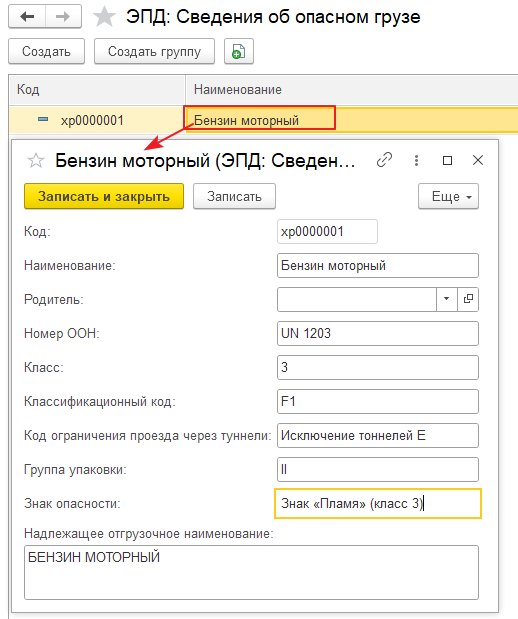Expand the Родитель dropdown arrow
518x619 pixels.
pos(447,299)
